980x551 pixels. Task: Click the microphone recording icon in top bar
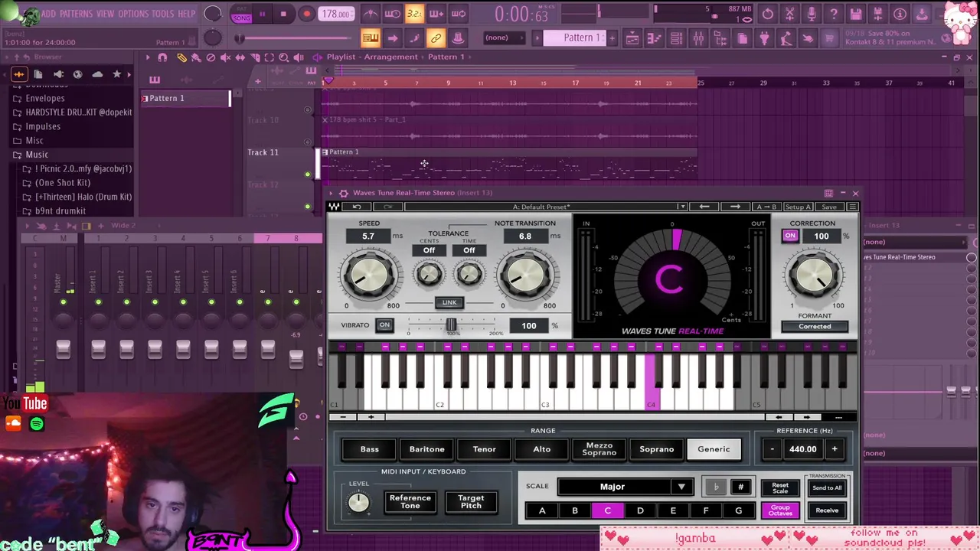[812, 14]
